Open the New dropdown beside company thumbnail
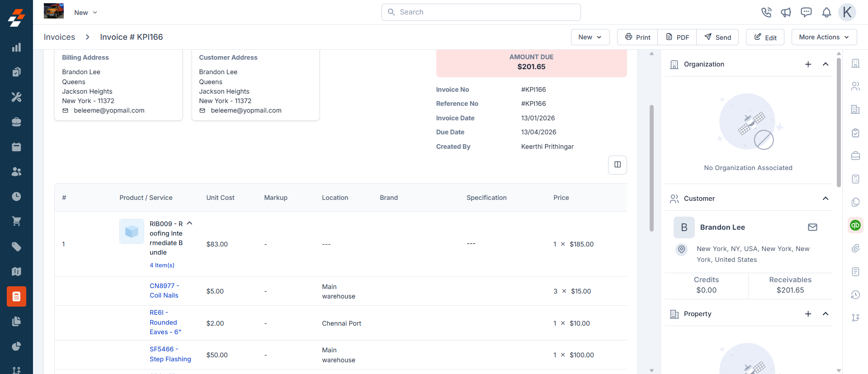The width and height of the screenshot is (868, 374). point(85,13)
